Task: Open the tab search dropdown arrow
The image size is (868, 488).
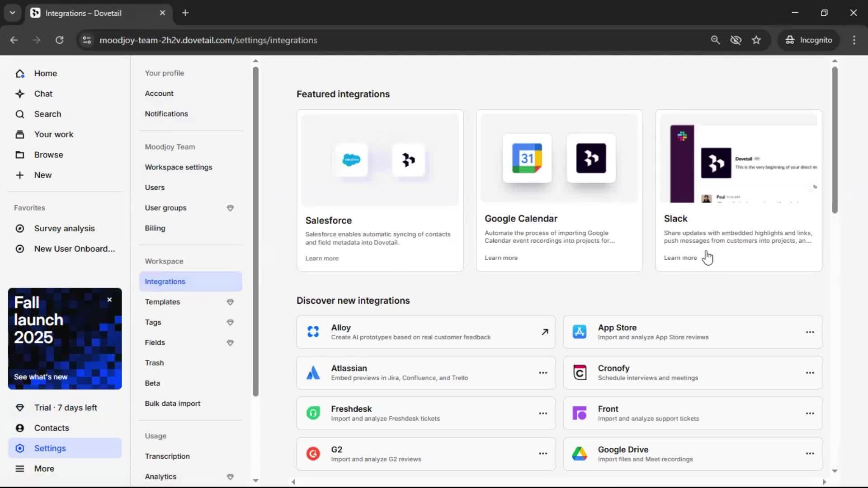Action: coord(13,13)
